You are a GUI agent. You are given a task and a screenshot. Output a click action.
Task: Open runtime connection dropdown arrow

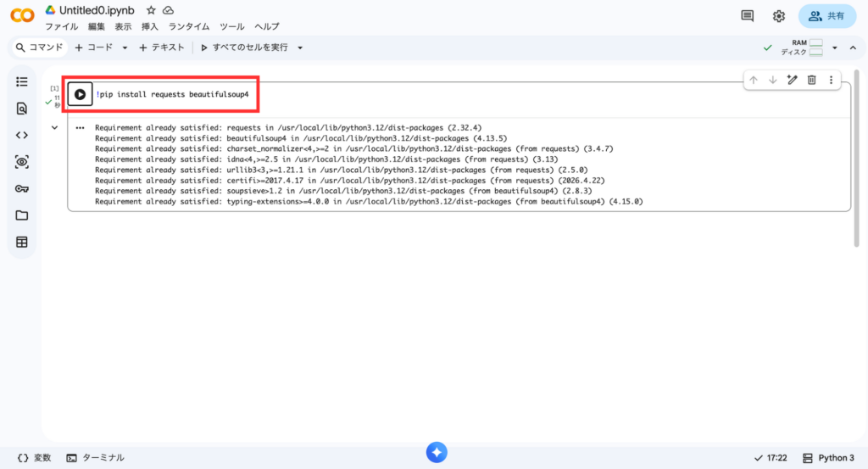pos(835,48)
